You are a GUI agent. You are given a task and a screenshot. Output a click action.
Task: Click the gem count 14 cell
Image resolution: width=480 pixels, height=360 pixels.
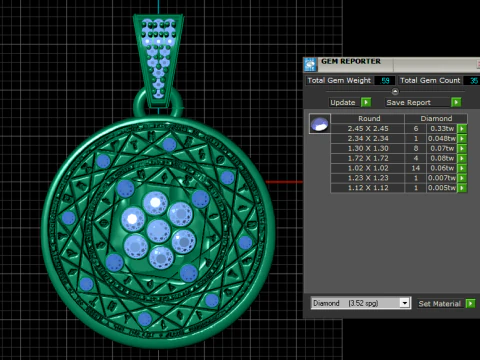tap(416, 168)
